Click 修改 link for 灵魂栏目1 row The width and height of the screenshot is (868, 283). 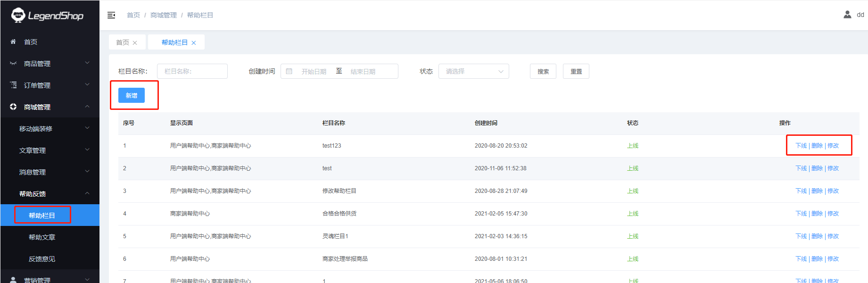point(833,236)
